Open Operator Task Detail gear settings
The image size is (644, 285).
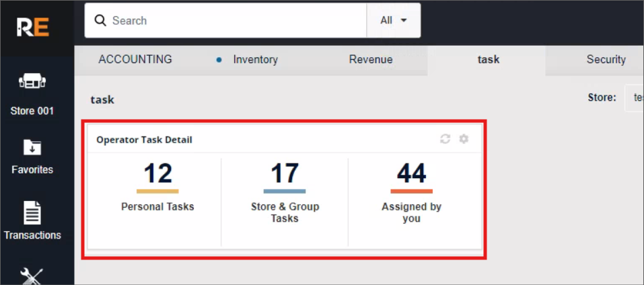tap(464, 139)
